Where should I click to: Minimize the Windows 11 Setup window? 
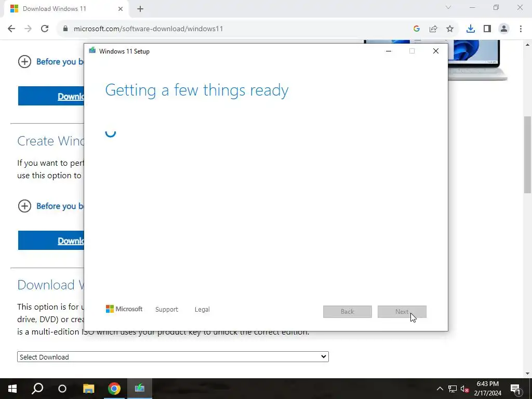[x=389, y=51]
